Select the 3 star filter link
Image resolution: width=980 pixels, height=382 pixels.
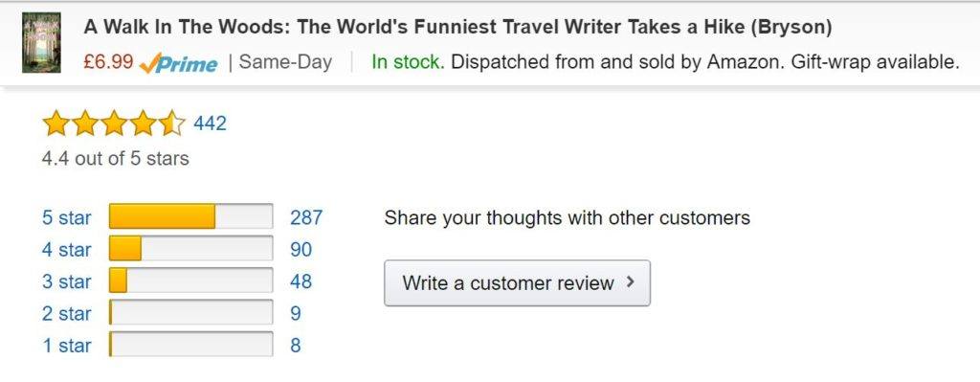[66, 281]
